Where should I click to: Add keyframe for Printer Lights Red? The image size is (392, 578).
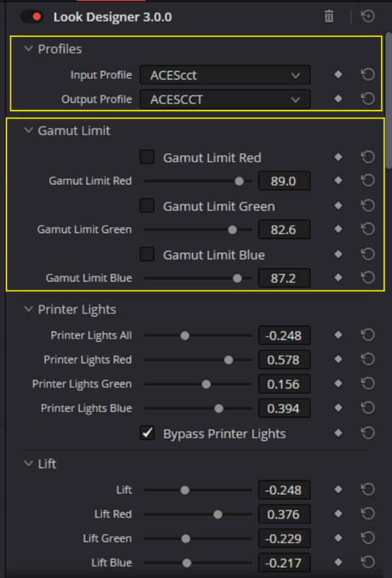click(x=338, y=359)
